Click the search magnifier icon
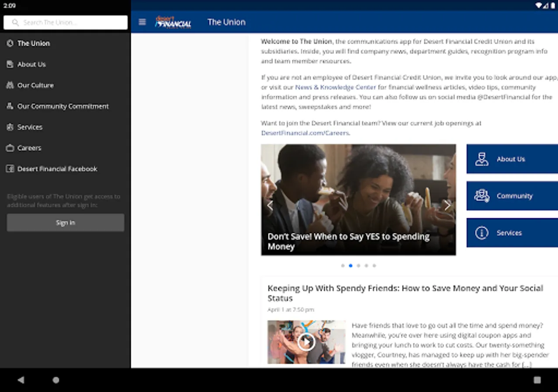The width and height of the screenshot is (558, 392). pyautogui.click(x=16, y=23)
